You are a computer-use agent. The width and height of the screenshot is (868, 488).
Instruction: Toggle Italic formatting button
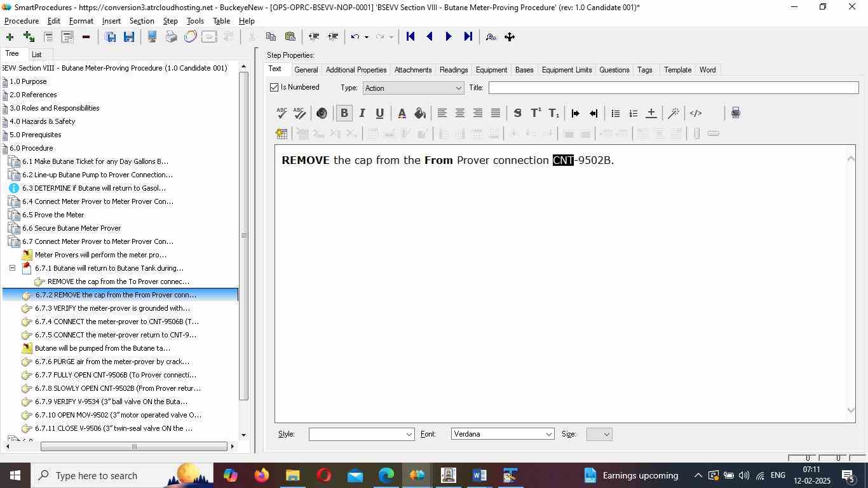coord(362,113)
